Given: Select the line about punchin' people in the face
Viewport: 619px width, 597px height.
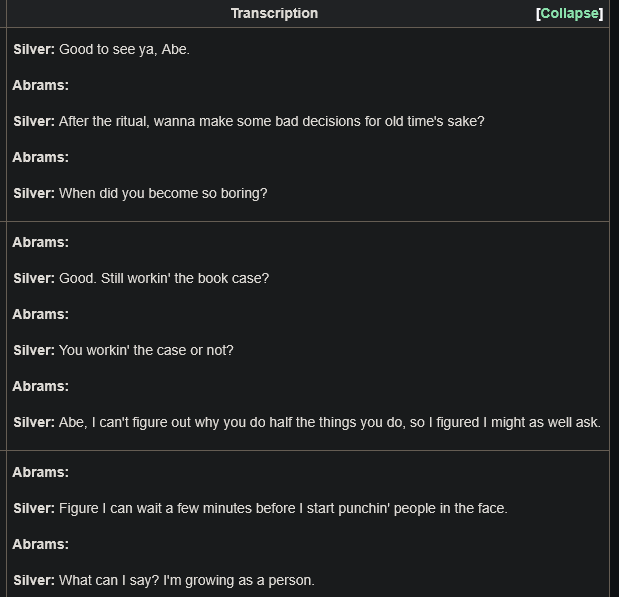Looking at the screenshot, I should pyautogui.click(x=283, y=509).
